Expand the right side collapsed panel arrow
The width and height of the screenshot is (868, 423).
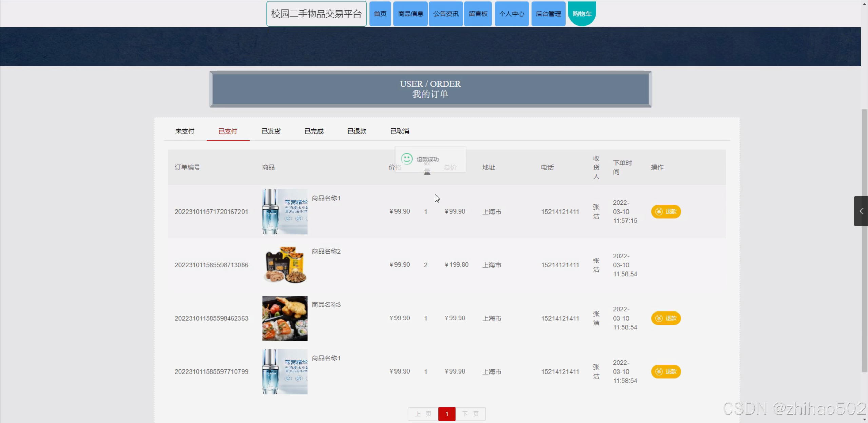(x=861, y=211)
